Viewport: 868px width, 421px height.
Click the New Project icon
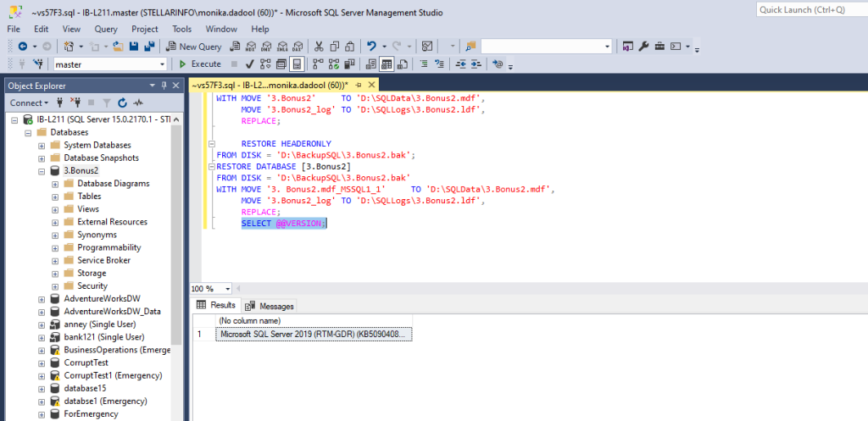coord(70,47)
